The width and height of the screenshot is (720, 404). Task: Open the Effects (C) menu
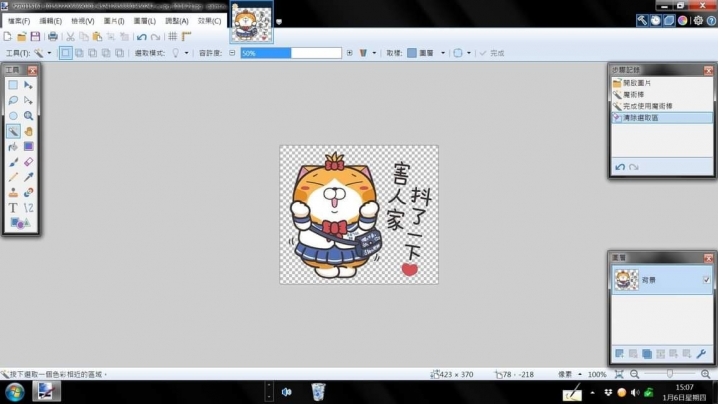click(x=209, y=21)
